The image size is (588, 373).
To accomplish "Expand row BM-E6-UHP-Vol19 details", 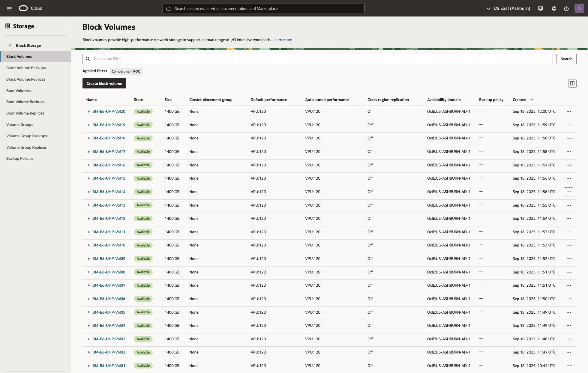I will point(89,125).
